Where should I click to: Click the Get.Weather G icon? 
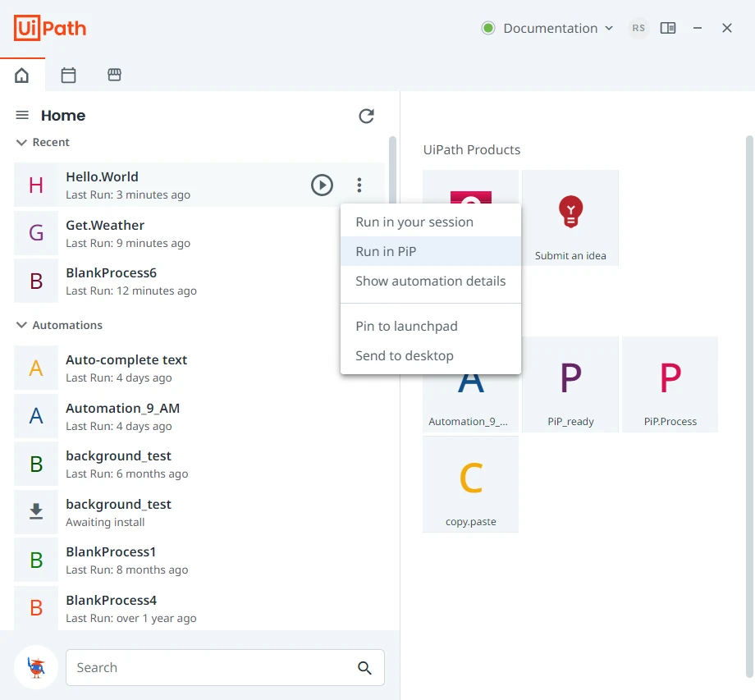tap(36, 233)
